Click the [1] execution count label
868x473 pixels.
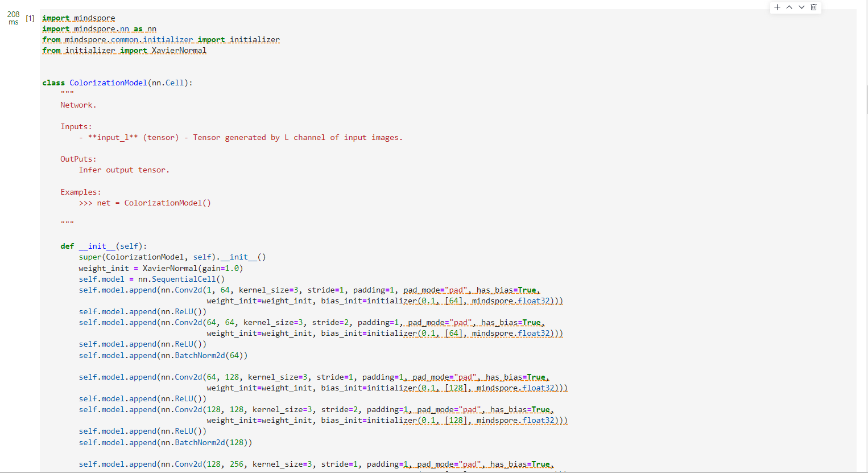[x=30, y=18]
